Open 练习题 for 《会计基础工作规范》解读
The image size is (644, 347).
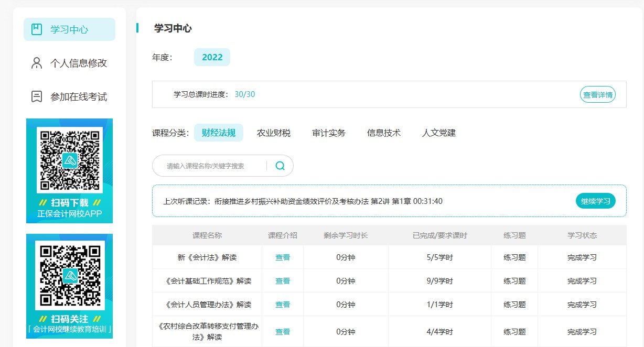coord(514,280)
